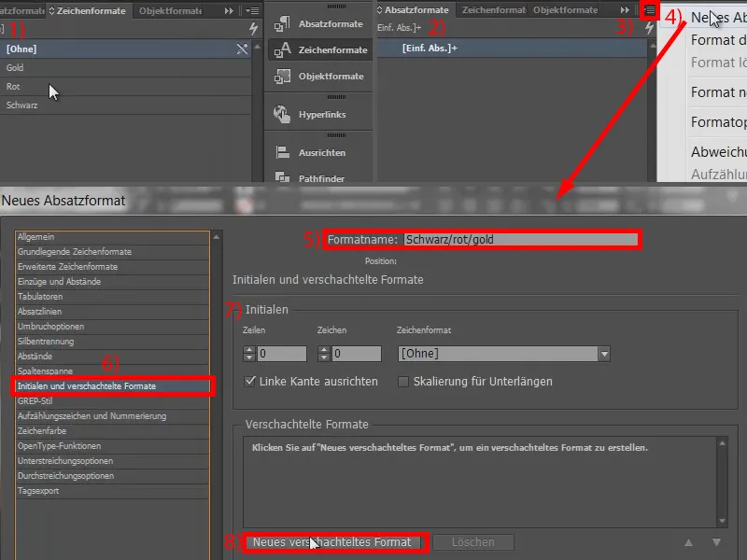Select Objektformate tab in right panel
This screenshot has height=560, width=747.
pos(566,10)
